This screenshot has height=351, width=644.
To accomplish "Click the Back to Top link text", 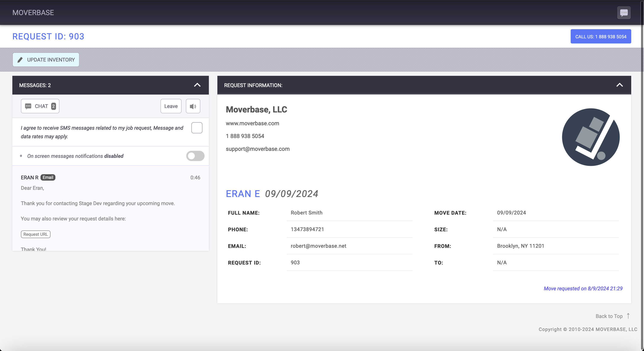I will (x=609, y=316).
